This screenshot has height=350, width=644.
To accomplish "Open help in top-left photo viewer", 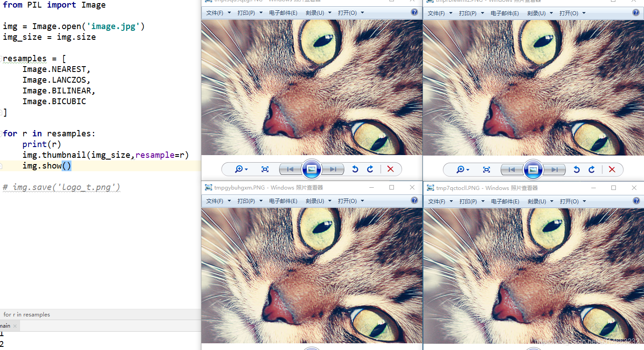I will (x=414, y=13).
